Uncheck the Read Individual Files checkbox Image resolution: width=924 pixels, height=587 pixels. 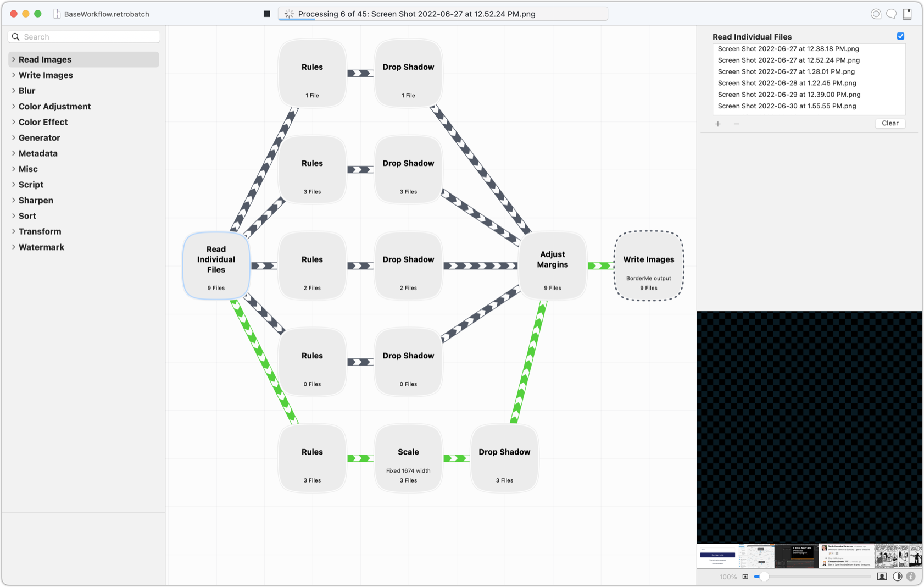coord(900,36)
